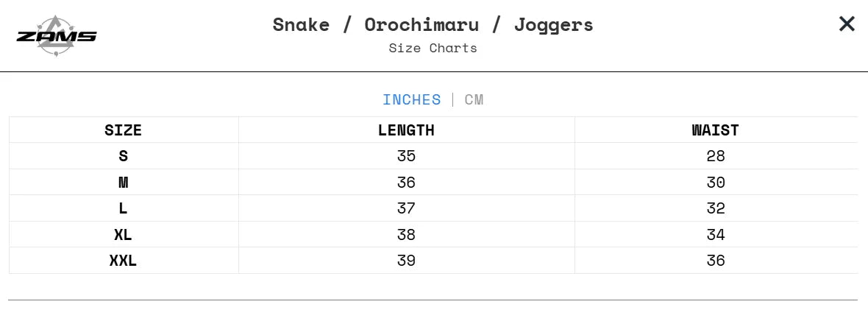Close the size chart dialog
Screen dimensions: 868x321
[x=847, y=24]
